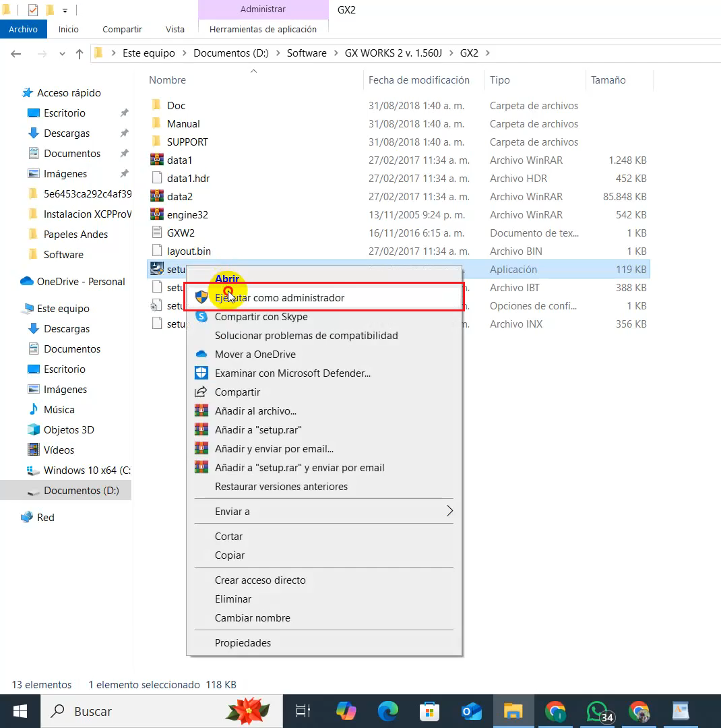Viewport: 721px width, 728px height.
Task: Click the up one level arrow
Action: click(x=80, y=54)
